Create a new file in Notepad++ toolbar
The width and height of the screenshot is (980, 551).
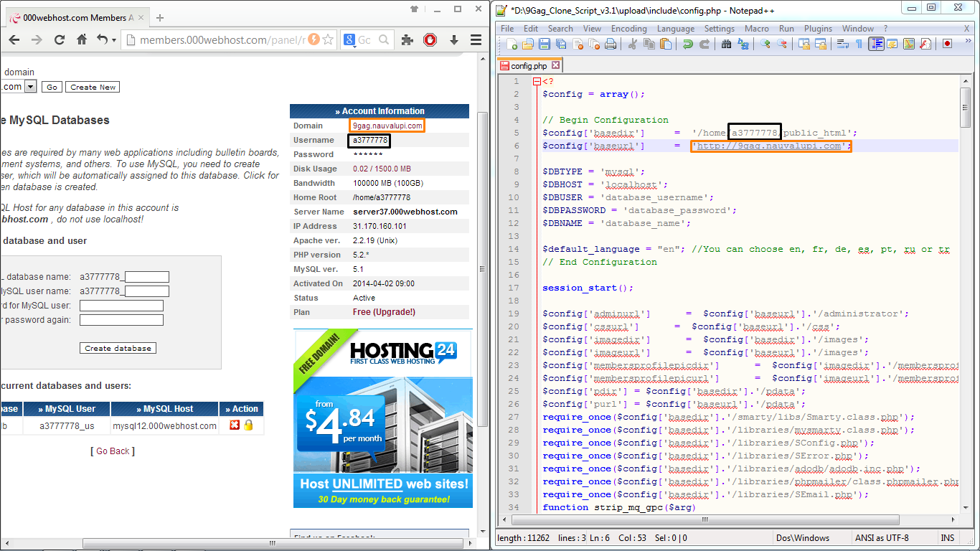(512, 44)
